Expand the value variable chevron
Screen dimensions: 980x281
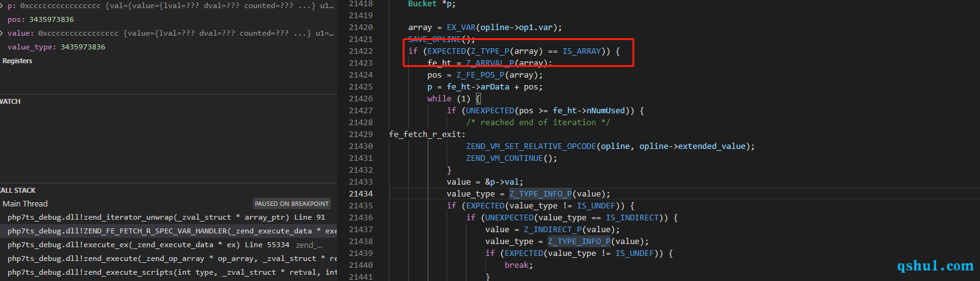coord(3,33)
